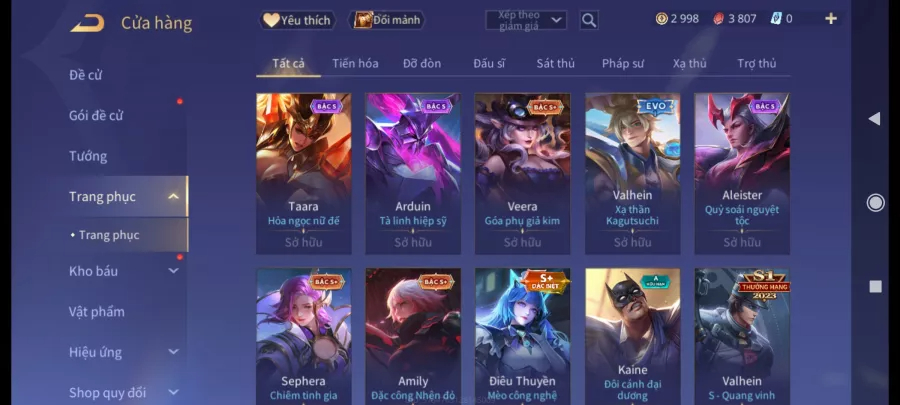Tap the Android back triangle button
The width and height of the screenshot is (900, 405).
pos(874,119)
